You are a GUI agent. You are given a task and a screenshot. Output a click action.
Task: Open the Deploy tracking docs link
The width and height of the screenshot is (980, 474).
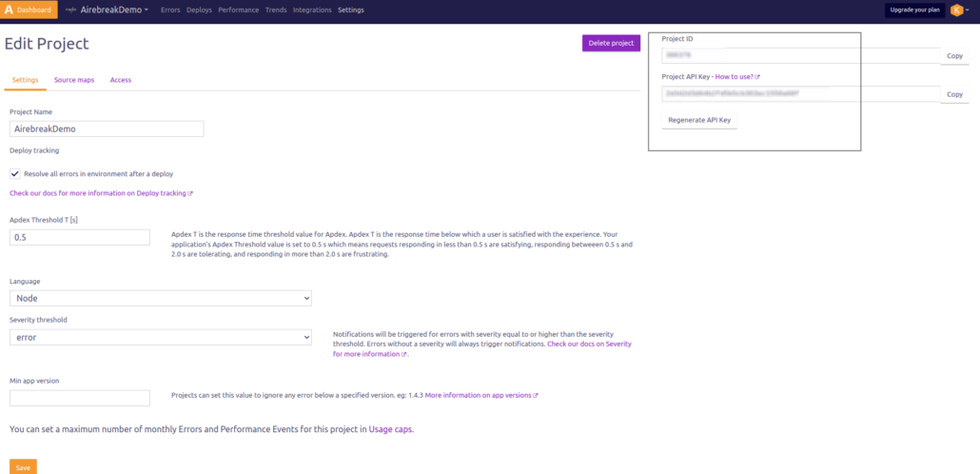101,193
